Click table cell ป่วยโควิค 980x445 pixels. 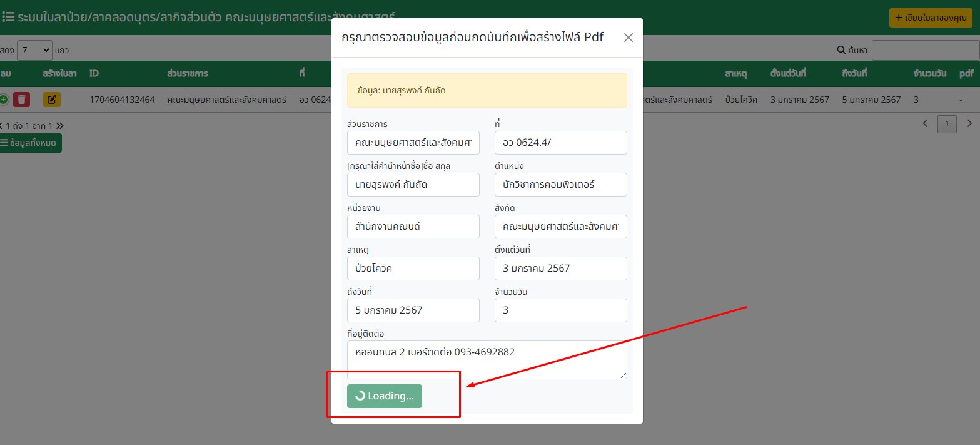741,100
